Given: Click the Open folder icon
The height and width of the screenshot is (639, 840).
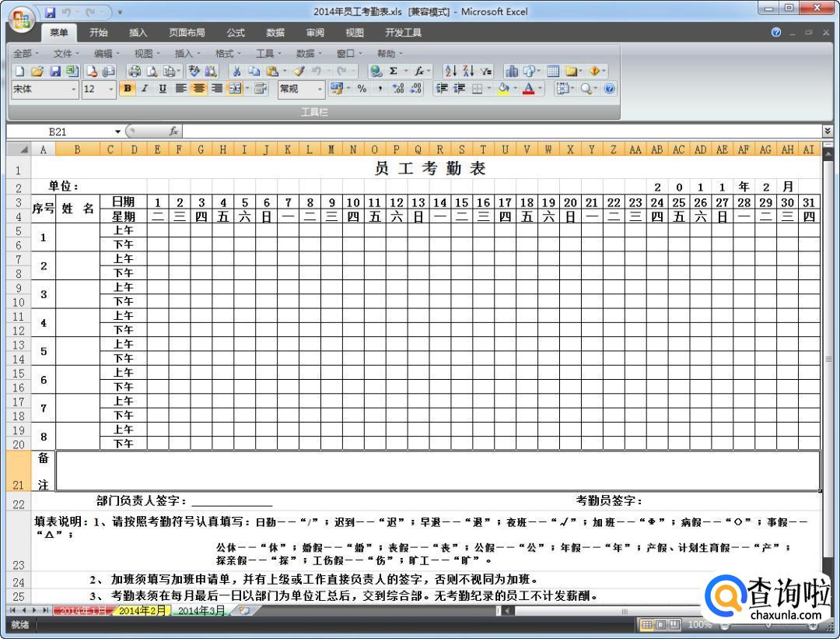Looking at the screenshot, I should pos(37,71).
